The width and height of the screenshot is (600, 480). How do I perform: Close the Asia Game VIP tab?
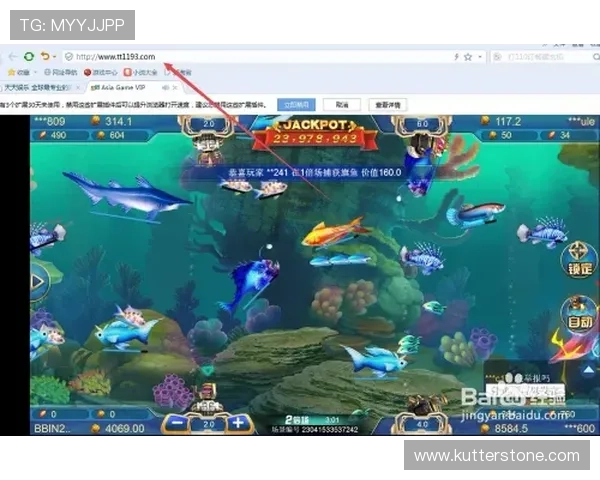175,88
